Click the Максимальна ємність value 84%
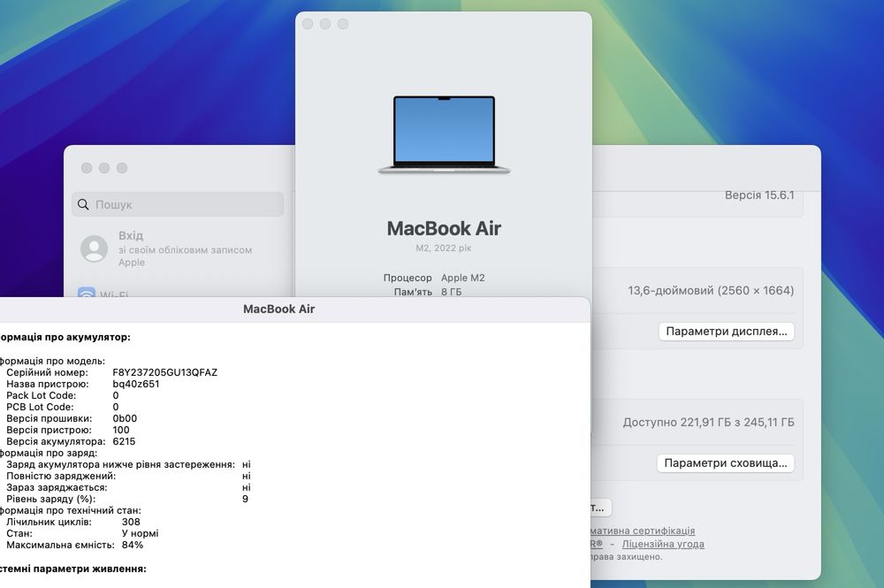 [x=132, y=546]
